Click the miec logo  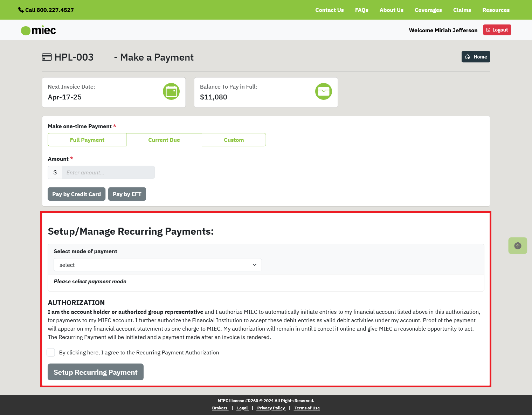(38, 30)
